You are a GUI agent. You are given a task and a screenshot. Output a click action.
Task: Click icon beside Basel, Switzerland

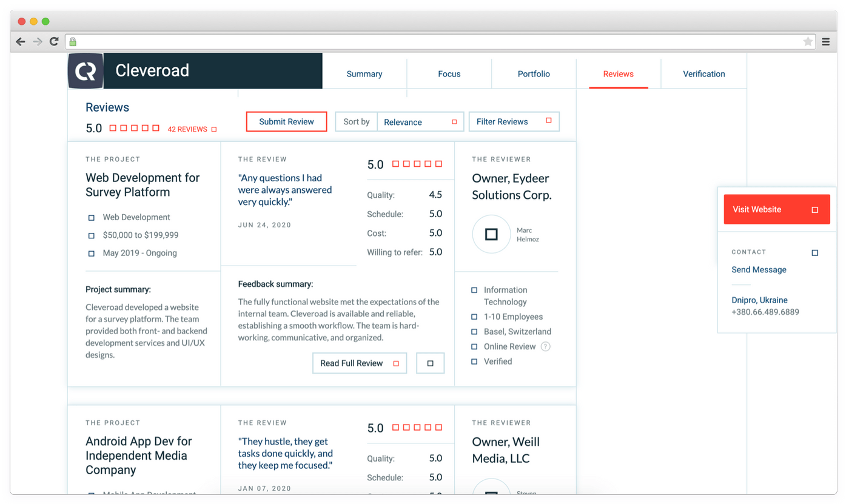tap(474, 332)
